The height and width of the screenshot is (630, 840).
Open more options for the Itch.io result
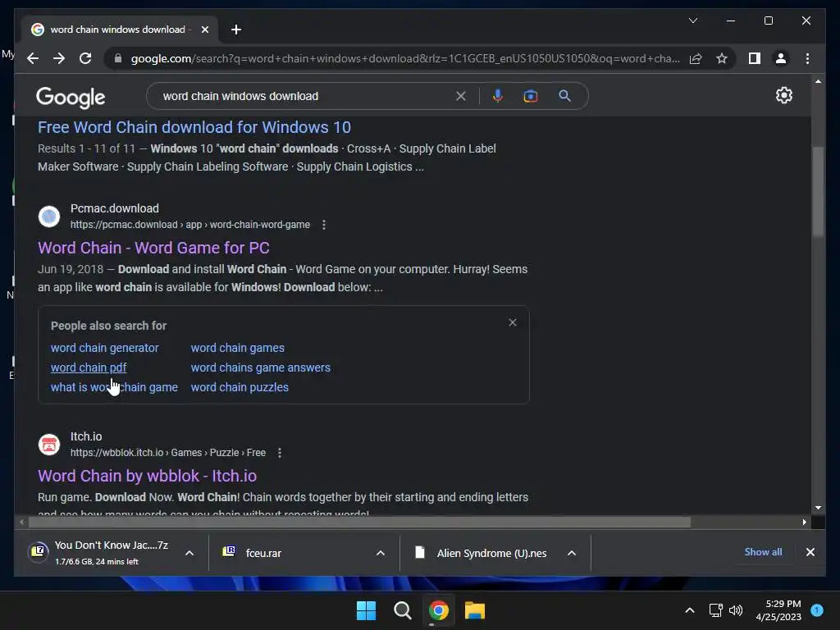tap(280, 453)
